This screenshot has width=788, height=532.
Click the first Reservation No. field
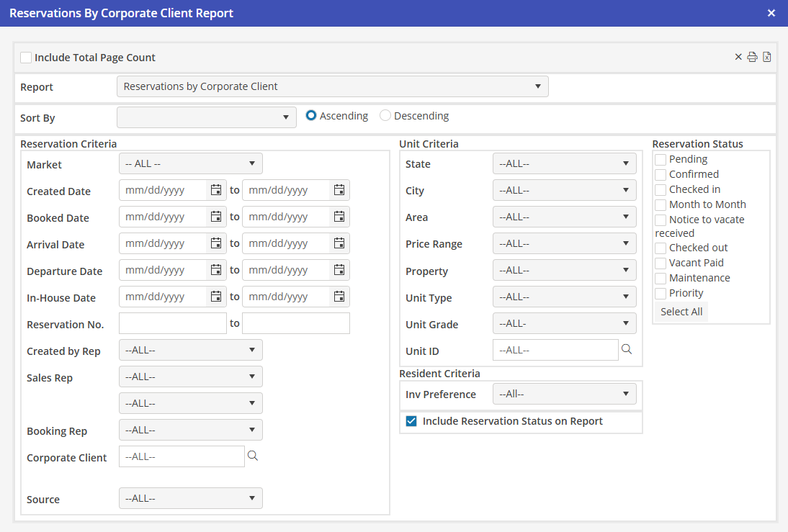pyautogui.click(x=172, y=323)
